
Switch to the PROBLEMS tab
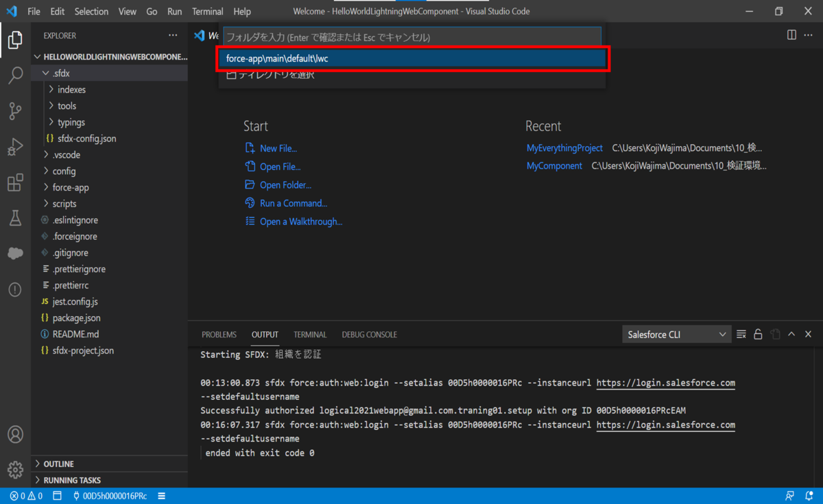(219, 335)
